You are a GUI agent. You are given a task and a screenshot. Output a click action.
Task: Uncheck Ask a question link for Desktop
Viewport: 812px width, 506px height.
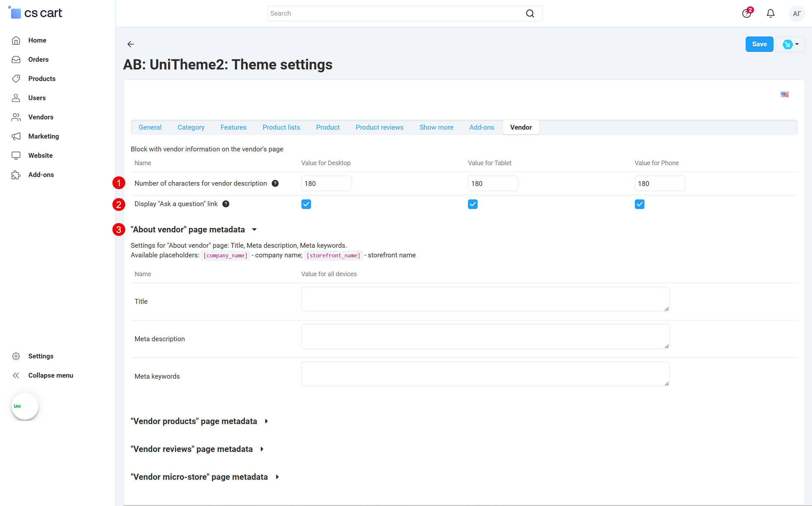306,204
